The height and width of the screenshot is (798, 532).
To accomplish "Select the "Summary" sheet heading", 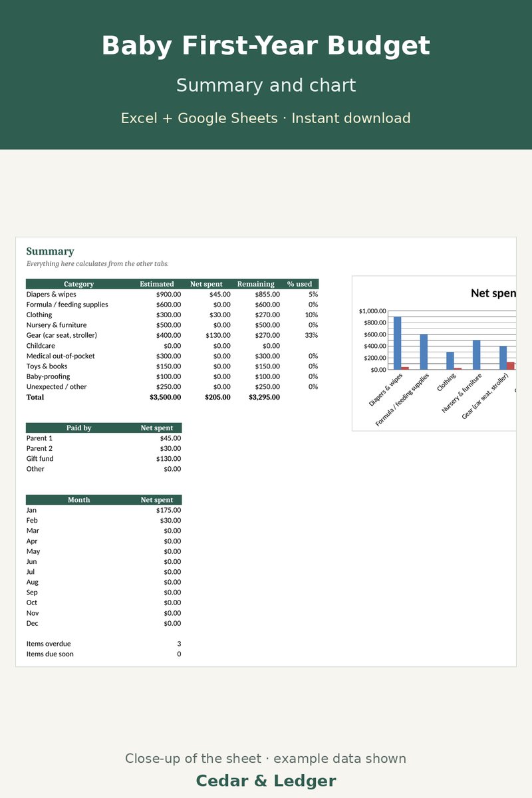I will 50,251.
